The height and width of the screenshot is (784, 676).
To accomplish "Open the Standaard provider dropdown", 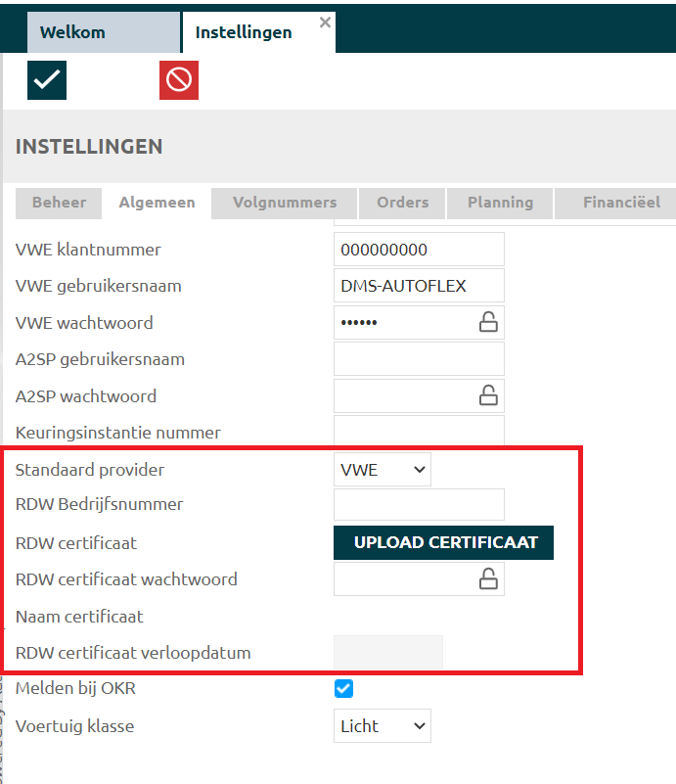I will tap(382, 470).
